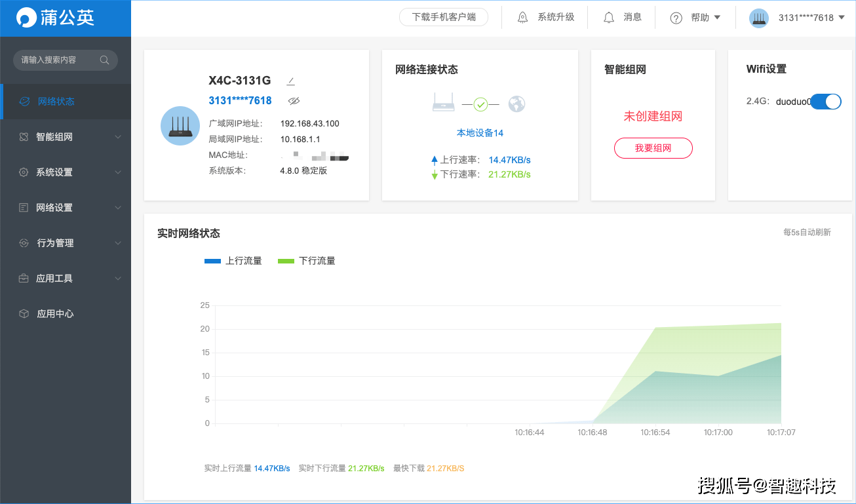Click 最快下载 21.27KB/S value

(x=446, y=469)
